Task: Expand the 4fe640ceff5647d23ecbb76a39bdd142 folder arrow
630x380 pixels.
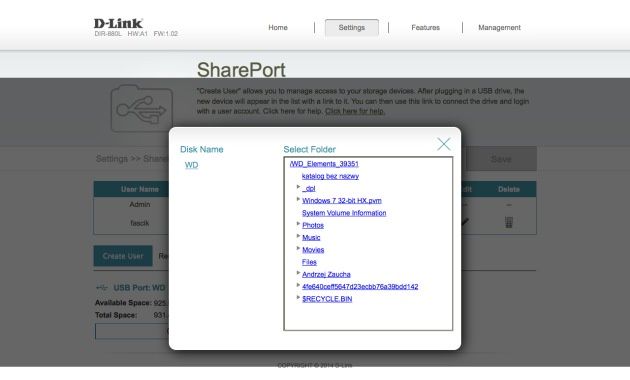Action: (298, 285)
